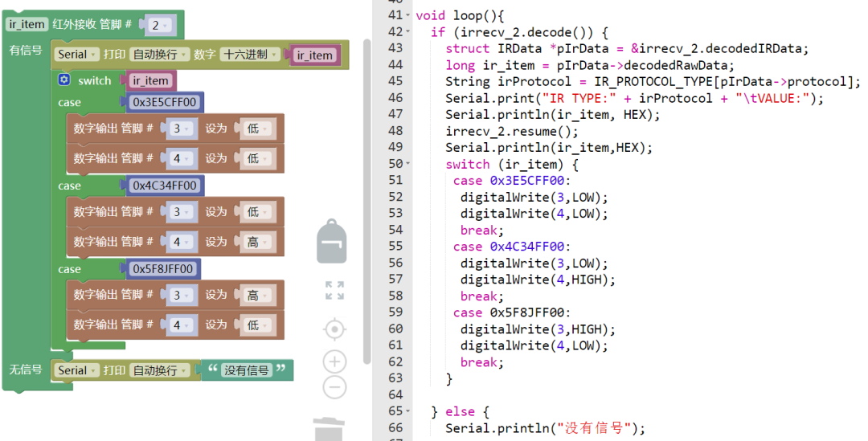This screenshot has height=441, width=868.
Task: Select the ir_item variable in switch block
Action: [x=150, y=81]
